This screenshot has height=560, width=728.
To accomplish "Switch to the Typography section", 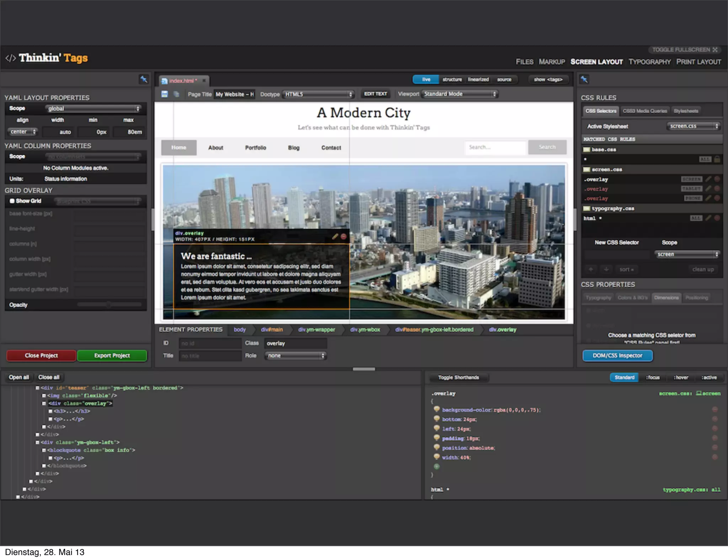I will tap(649, 62).
